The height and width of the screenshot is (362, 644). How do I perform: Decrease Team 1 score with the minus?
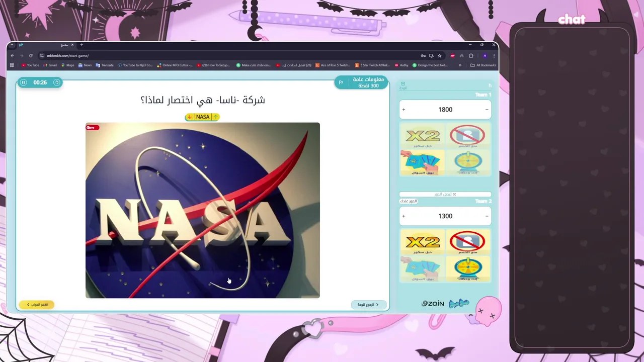click(x=487, y=110)
